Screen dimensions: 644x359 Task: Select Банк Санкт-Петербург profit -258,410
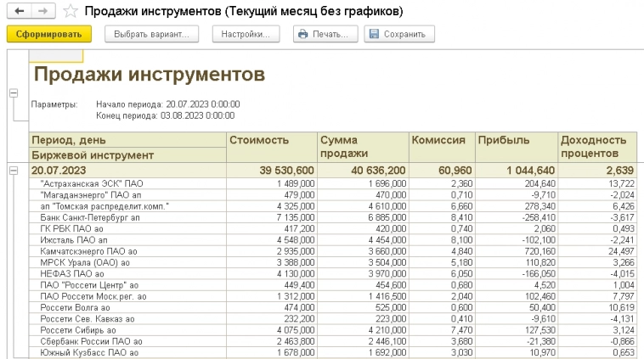(x=517, y=217)
